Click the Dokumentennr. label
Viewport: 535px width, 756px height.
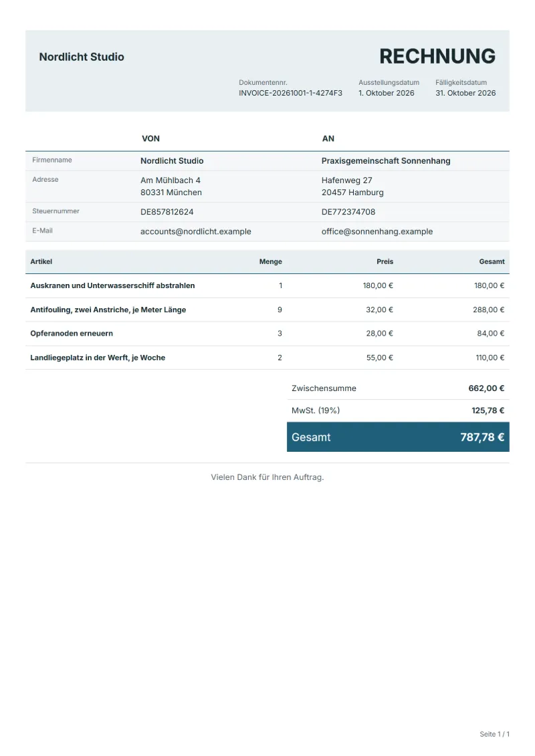(x=263, y=82)
